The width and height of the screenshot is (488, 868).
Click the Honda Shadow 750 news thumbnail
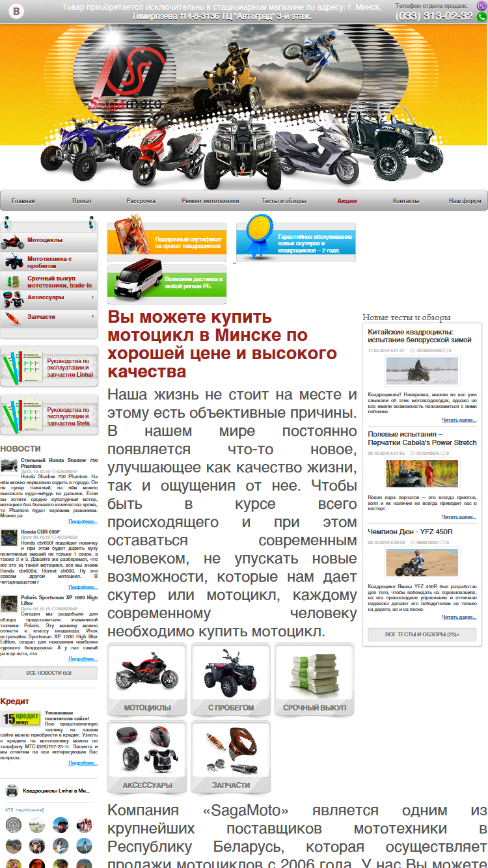coord(9,465)
